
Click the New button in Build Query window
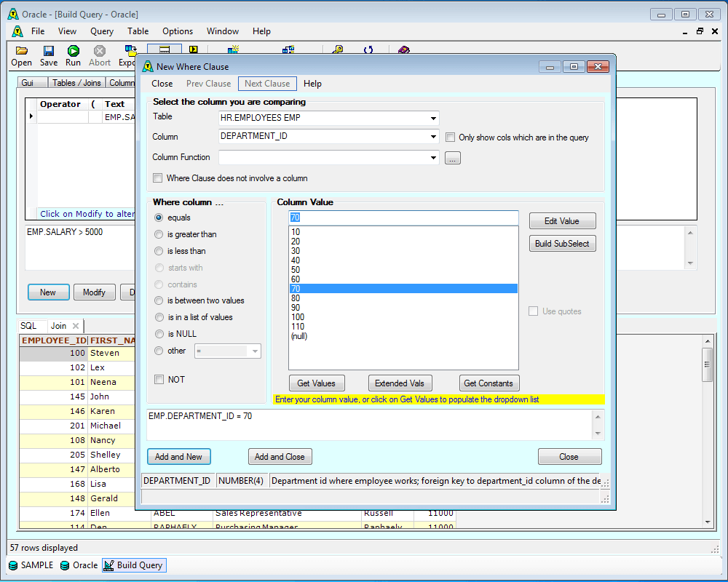(48, 292)
